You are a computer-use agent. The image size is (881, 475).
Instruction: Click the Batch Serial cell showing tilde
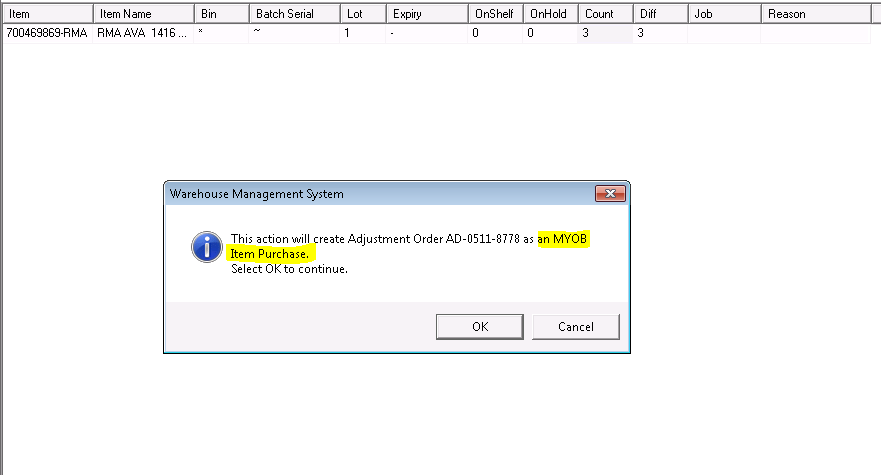[294, 33]
